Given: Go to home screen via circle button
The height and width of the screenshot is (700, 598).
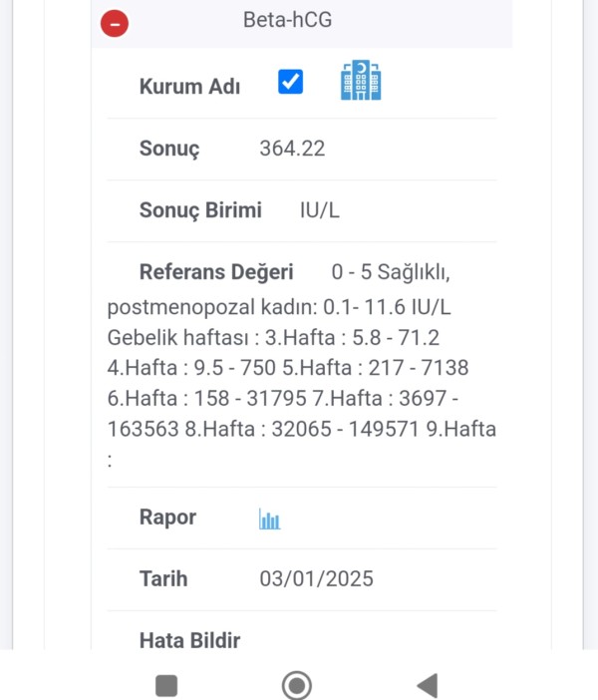Looking at the screenshot, I should pos(297,685).
